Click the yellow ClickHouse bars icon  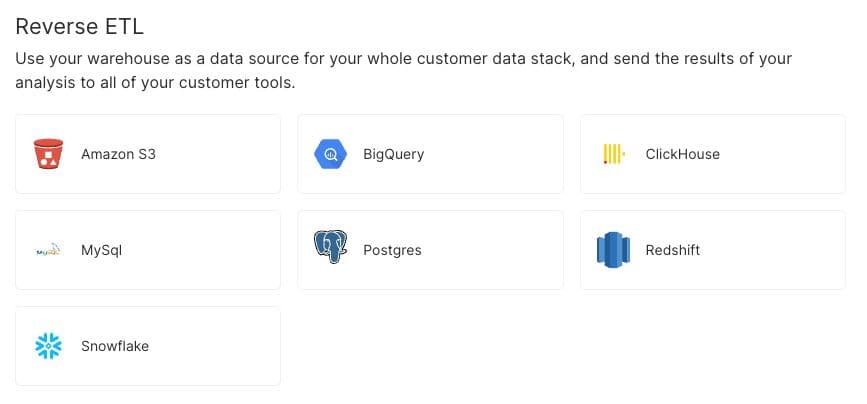pos(613,154)
